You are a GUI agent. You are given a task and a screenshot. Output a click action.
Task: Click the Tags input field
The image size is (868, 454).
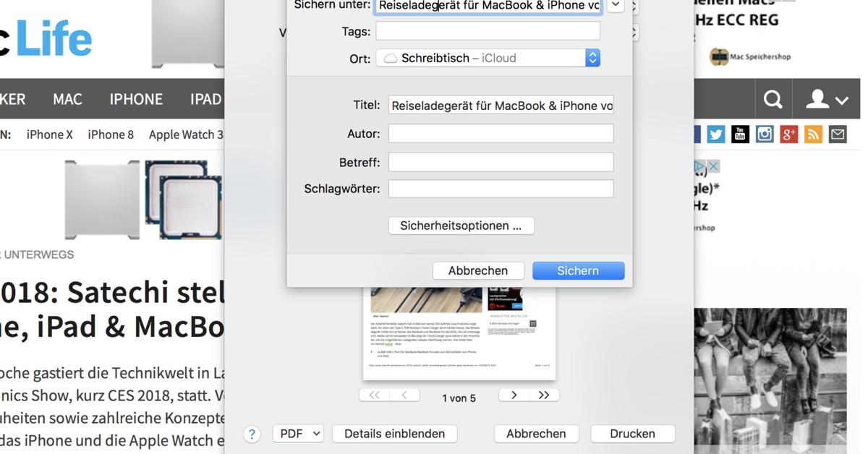(x=488, y=31)
